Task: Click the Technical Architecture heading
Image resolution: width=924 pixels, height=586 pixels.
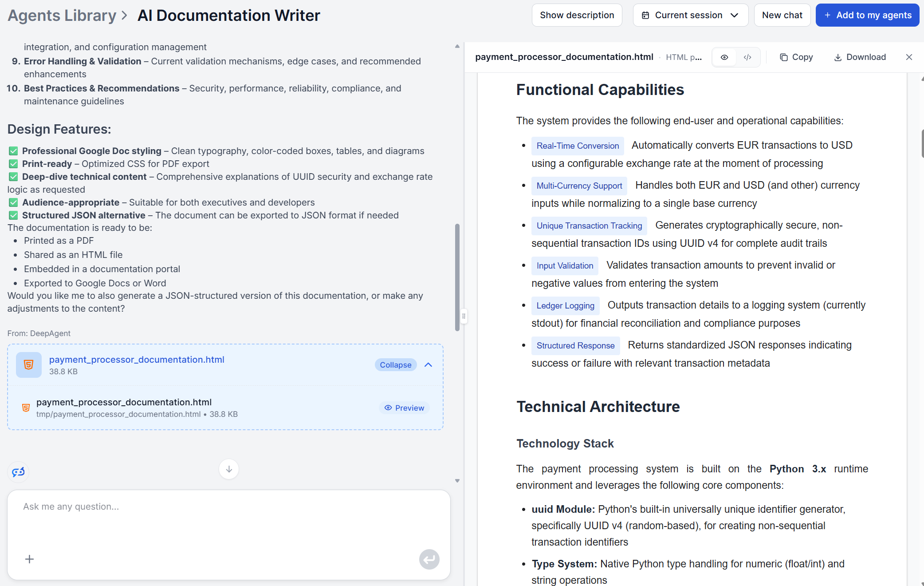Action: click(x=598, y=407)
